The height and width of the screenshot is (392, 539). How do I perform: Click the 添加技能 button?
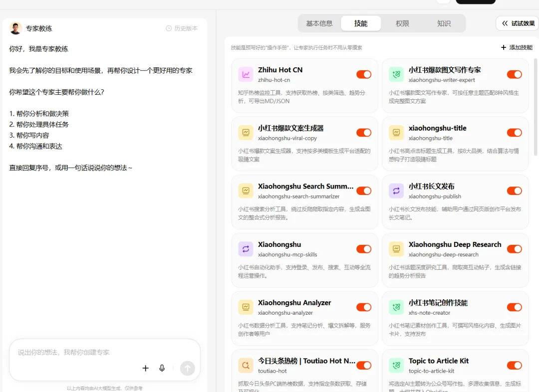pyautogui.click(x=517, y=47)
